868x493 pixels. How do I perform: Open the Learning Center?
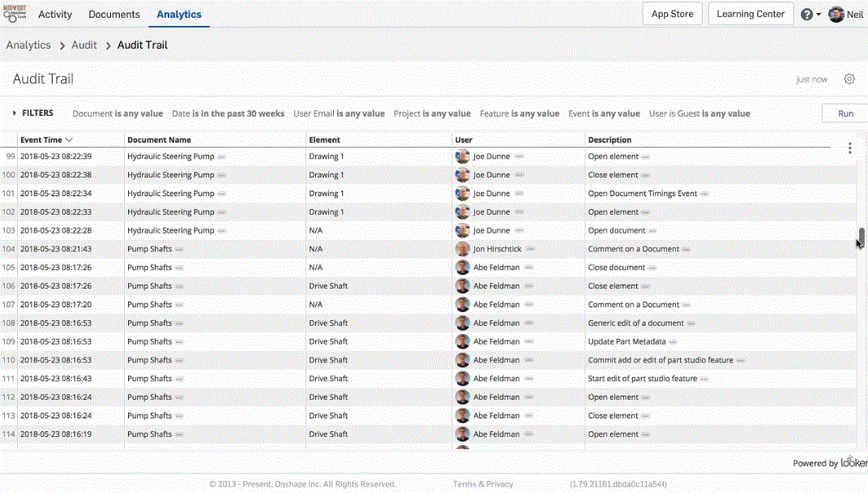click(x=750, y=14)
